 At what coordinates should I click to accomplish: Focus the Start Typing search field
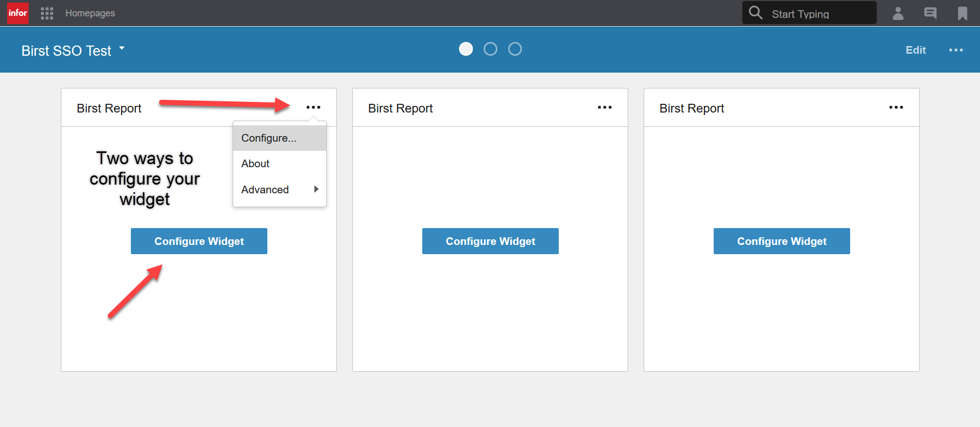tap(809, 13)
